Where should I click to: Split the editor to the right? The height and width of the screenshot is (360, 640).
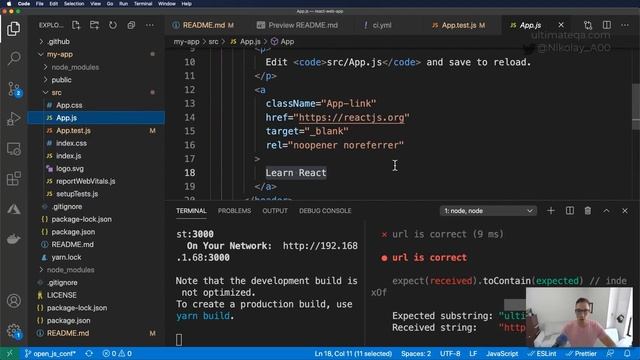(x=607, y=25)
